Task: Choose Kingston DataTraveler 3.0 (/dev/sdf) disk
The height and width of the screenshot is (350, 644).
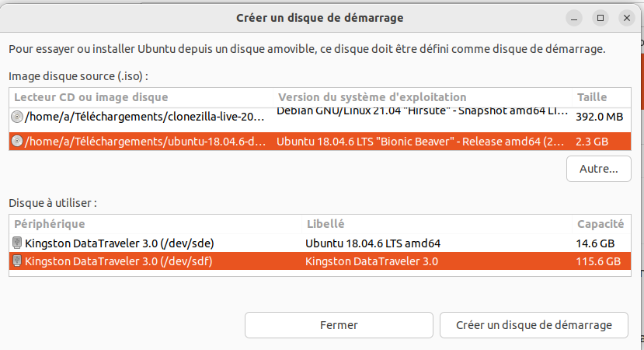Action: 320,261
